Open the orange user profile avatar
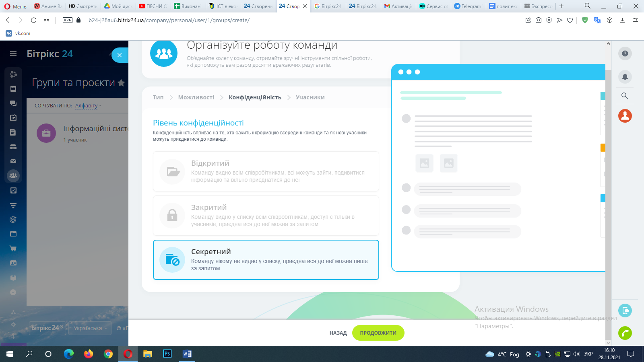The width and height of the screenshot is (644, 362). (625, 116)
